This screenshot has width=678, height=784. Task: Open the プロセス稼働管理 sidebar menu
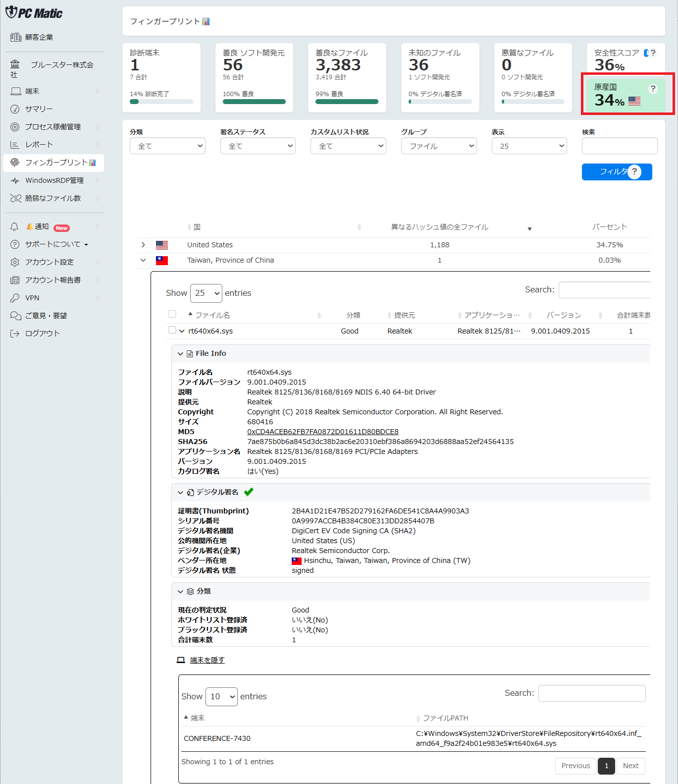[x=53, y=127]
